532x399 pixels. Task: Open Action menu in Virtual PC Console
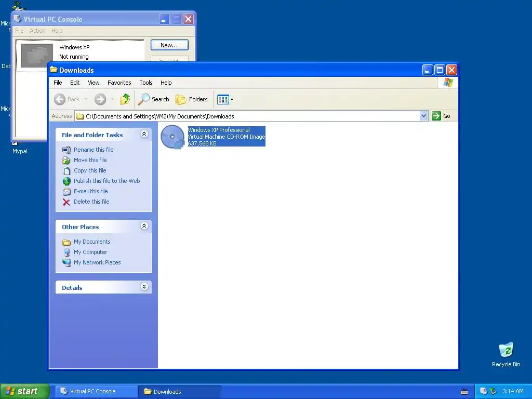coord(37,31)
